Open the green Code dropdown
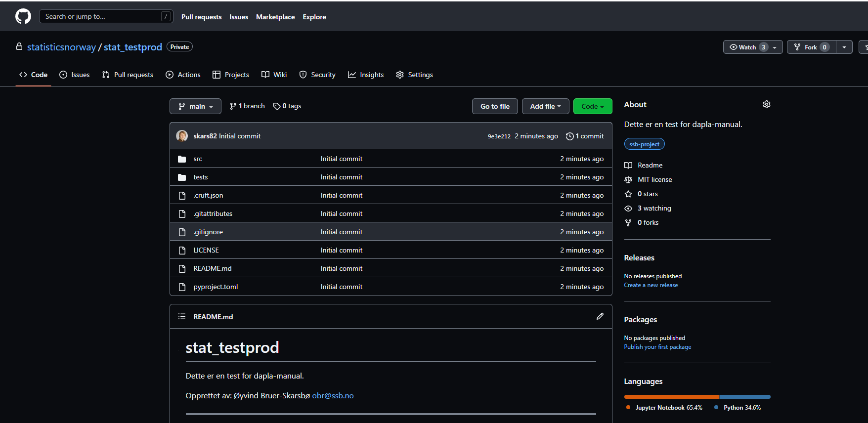Image resolution: width=868 pixels, height=423 pixels. pyautogui.click(x=593, y=106)
